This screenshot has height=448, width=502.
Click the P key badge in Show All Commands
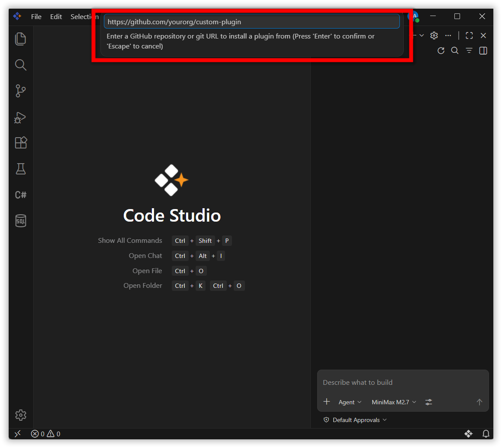227,241
